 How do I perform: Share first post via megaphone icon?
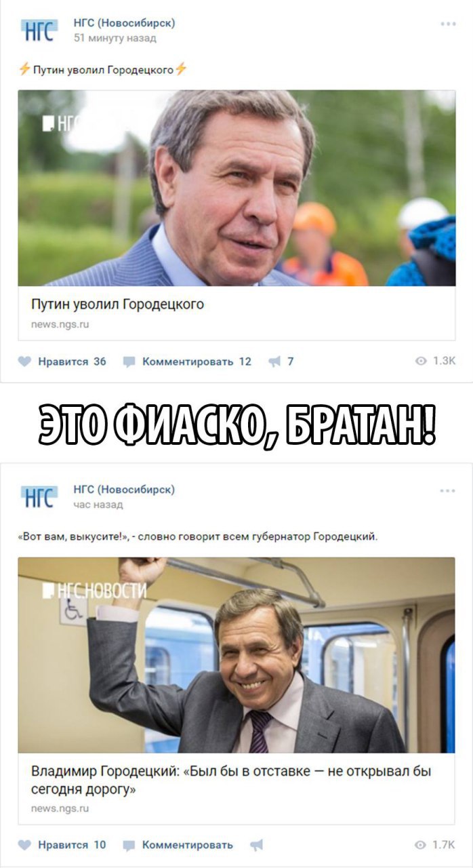click(274, 361)
